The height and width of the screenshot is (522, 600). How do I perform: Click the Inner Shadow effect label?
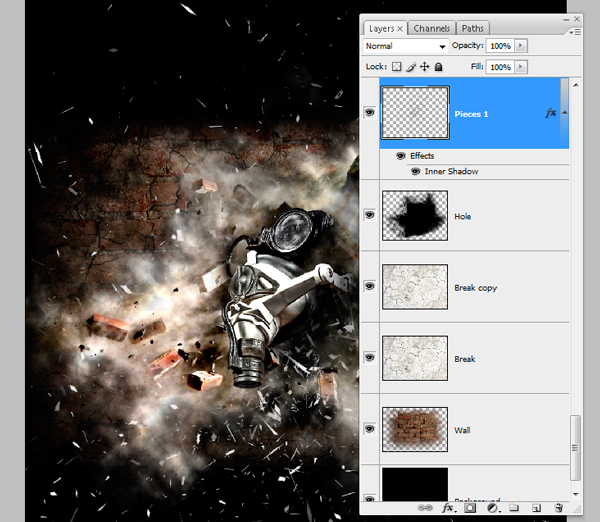(x=452, y=171)
